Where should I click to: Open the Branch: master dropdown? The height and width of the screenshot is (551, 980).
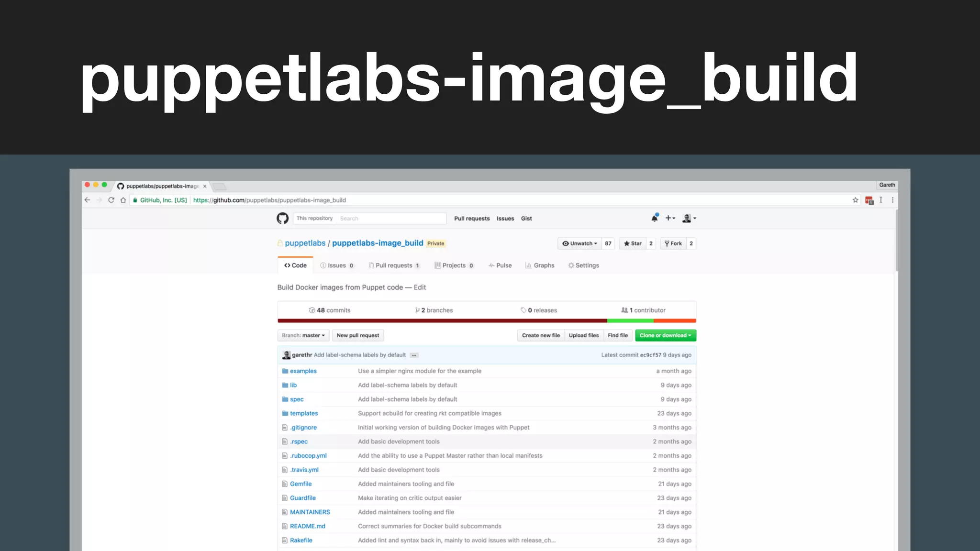[x=303, y=336]
